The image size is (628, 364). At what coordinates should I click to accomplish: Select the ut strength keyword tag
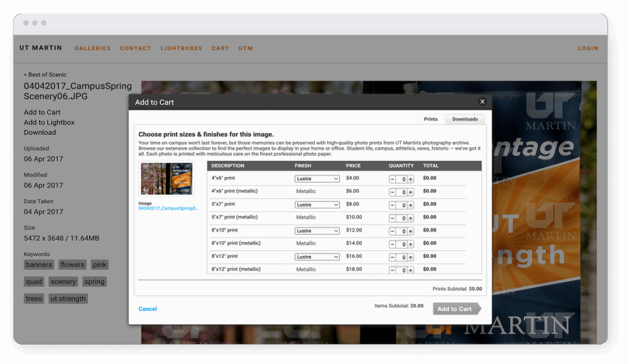[68, 298]
